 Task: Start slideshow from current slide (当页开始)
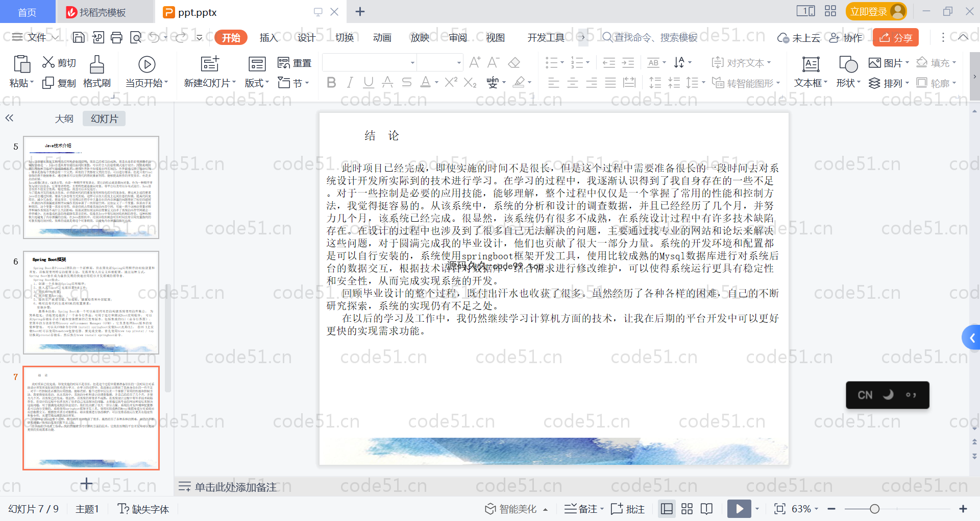147,72
